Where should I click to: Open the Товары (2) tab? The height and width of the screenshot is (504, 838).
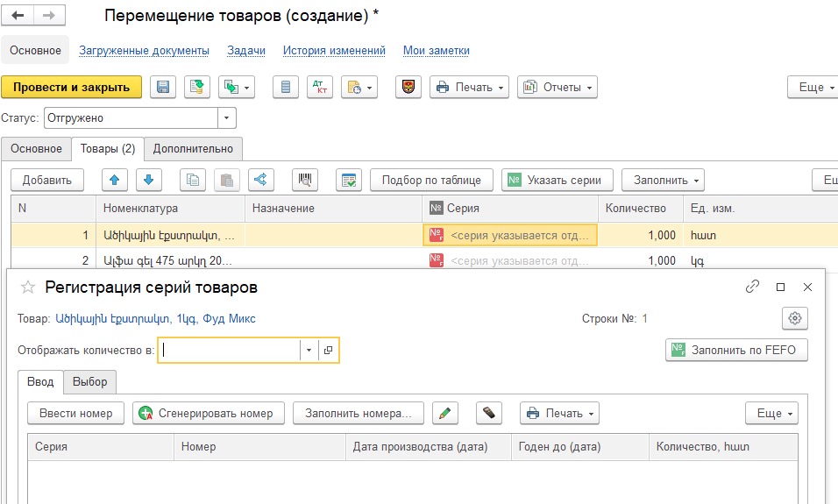pyautogui.click(x=108, y=149)
